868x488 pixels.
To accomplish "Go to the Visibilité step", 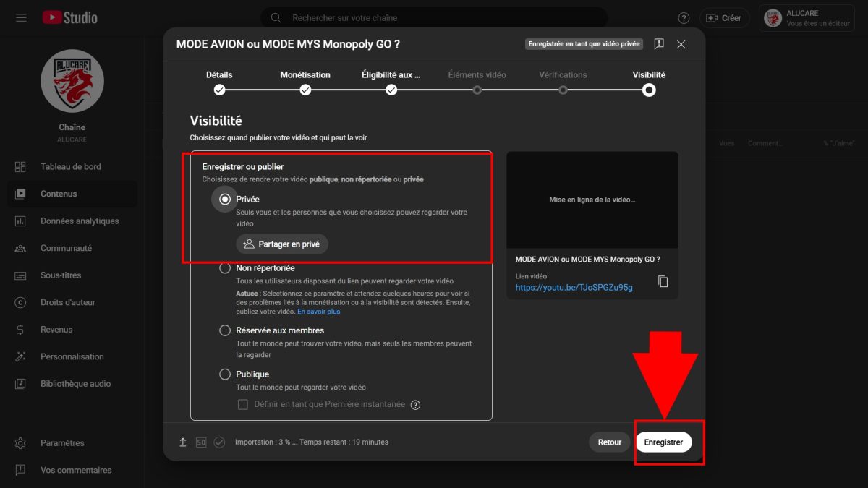I will (649, 82).
